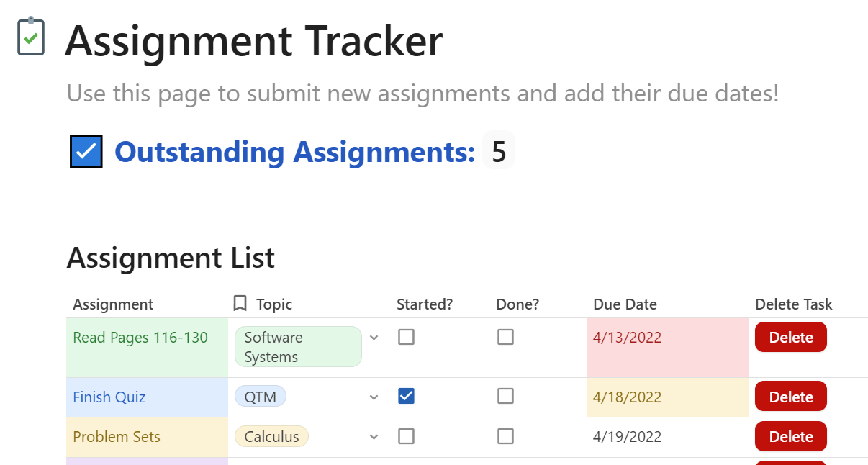Click the clipboard checkmark page icon
The image size is (868, 465).
31,37
